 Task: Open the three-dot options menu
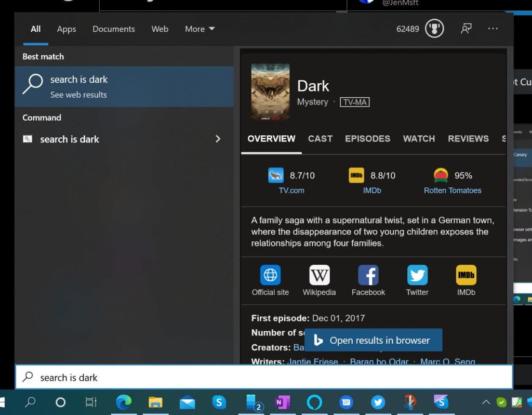(x=493, y=29)
